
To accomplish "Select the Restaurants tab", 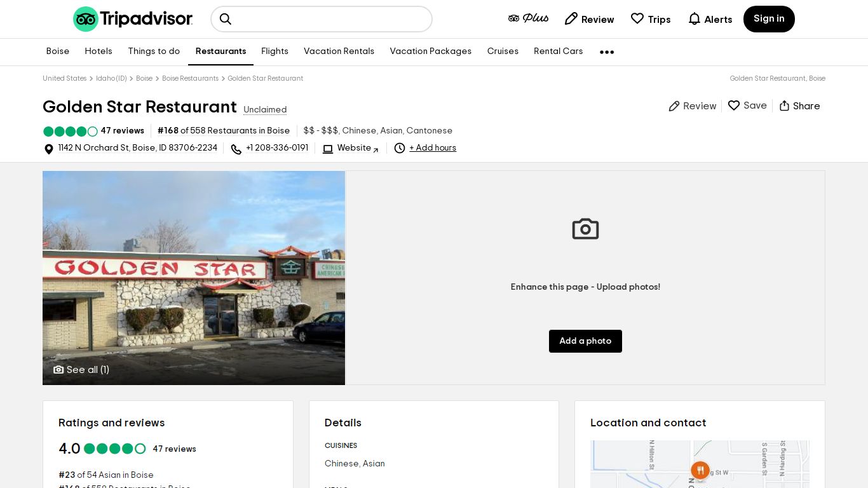I will tap(220, 51).
